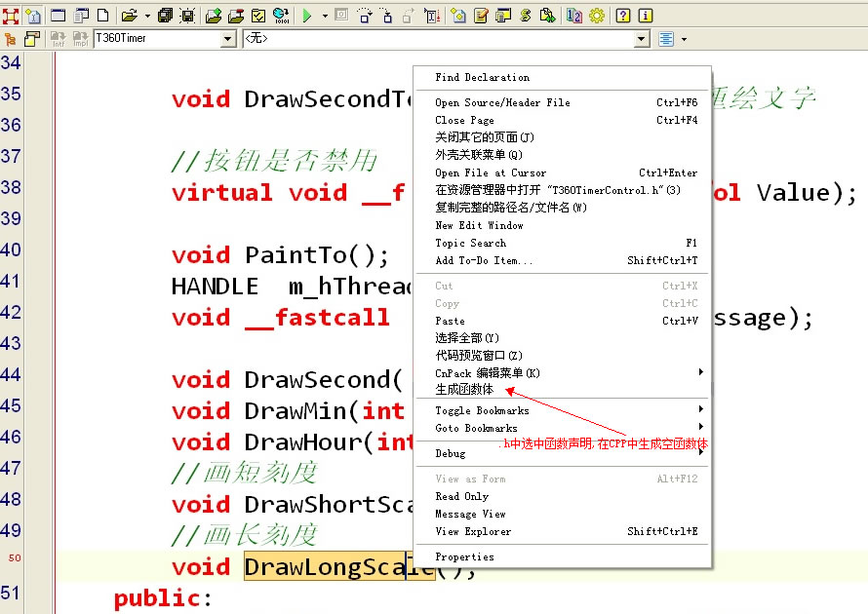Select 生成函数体 in the context menu

(x=464, y=390)
